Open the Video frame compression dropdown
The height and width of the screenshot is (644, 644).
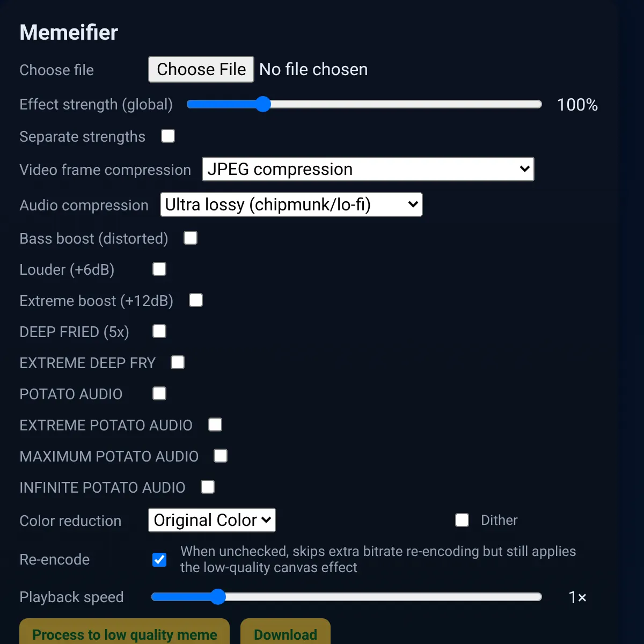(x=368, y=169)
